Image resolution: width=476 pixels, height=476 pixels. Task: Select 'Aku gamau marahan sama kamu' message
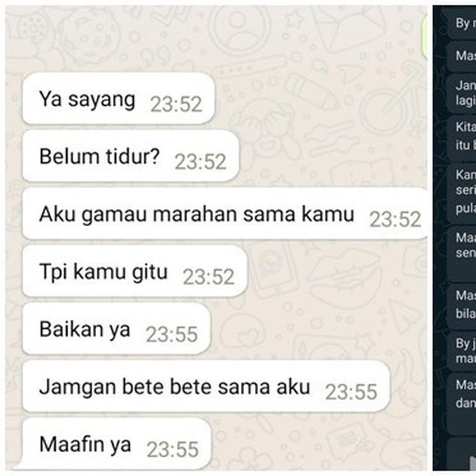tap(225, 213)
